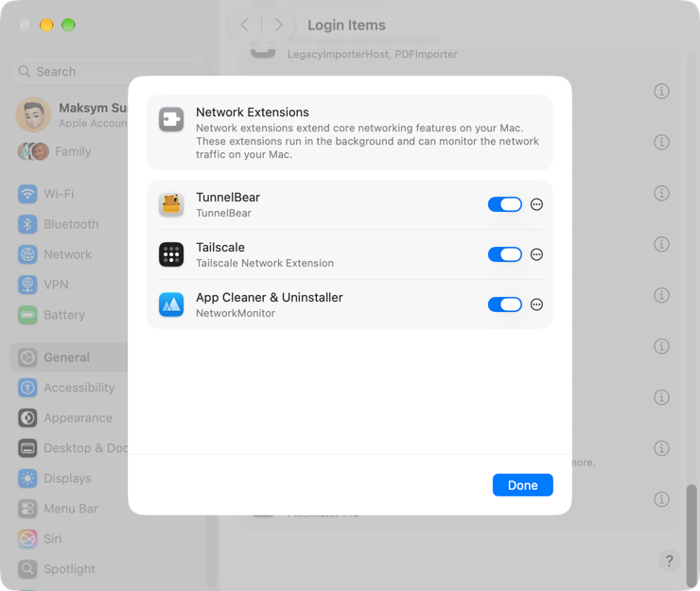Image resolution: width=700 pixels, height=591 pixels.
Task: Click the Done button
Action: (x=522, y=485)
